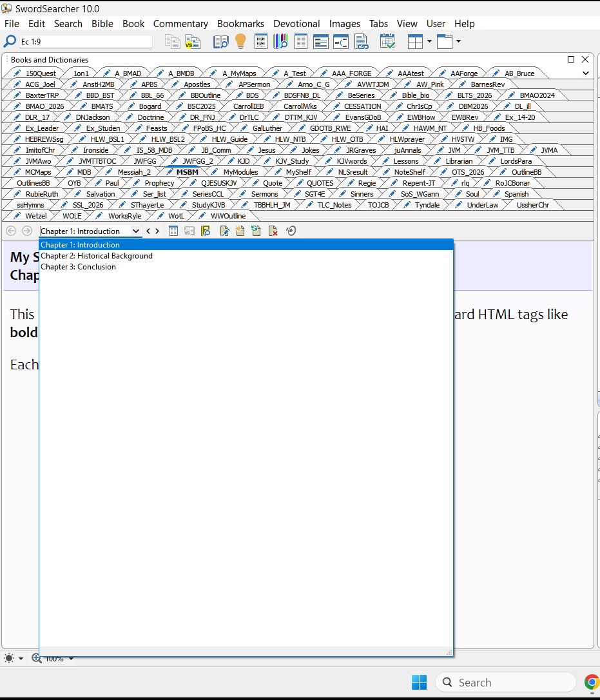The height and width of the screenshot is (700, 600).
Task: Click the green arrows sync entry icon
Action: pyautogui.click(x=256, y=231)
